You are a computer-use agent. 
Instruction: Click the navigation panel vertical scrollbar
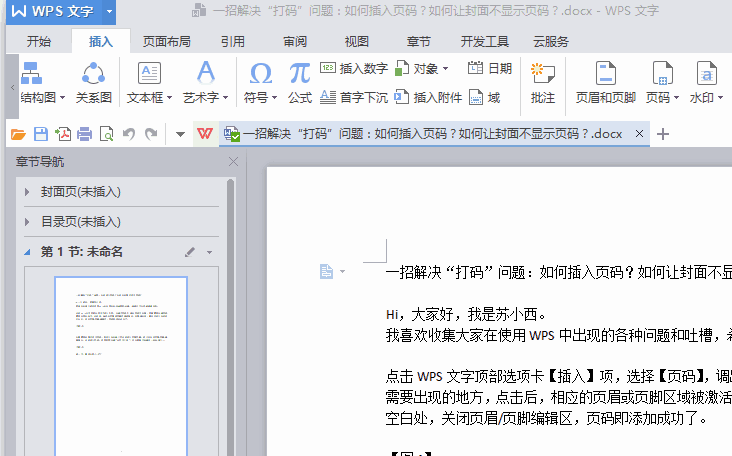coord(230,317)
